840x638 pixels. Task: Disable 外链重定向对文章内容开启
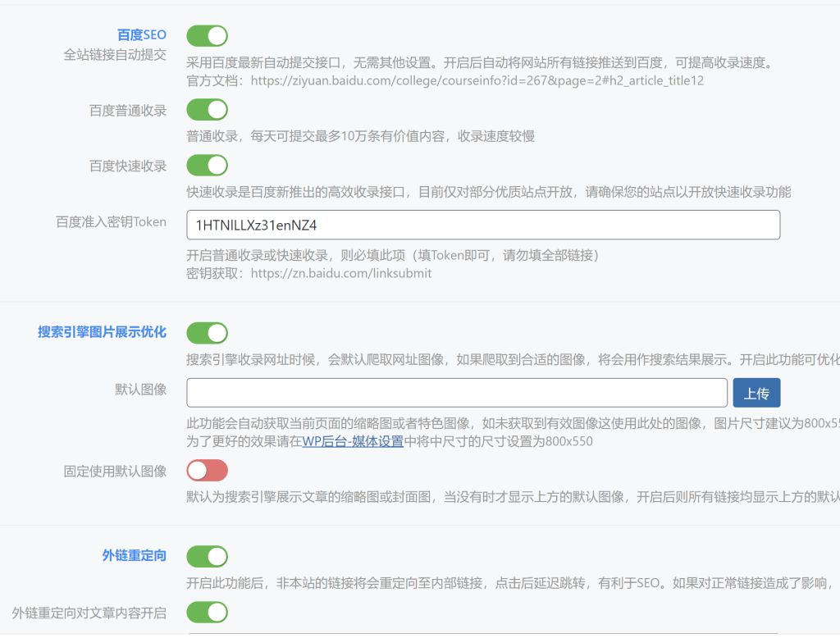coord(207,612)
